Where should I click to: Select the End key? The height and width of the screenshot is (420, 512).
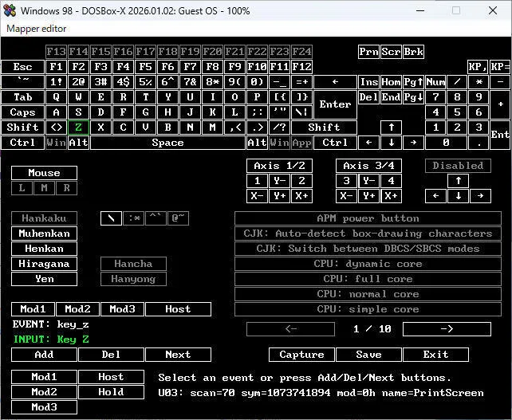392,97
